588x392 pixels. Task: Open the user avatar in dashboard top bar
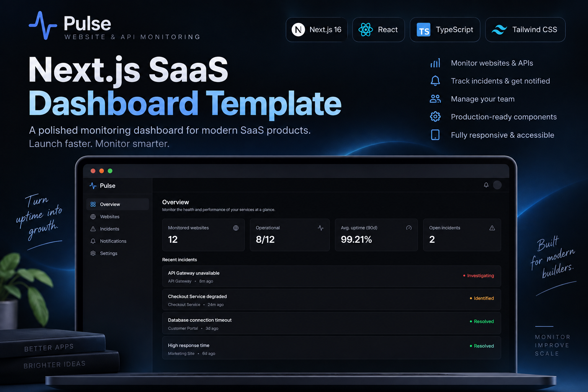(497, 185)
